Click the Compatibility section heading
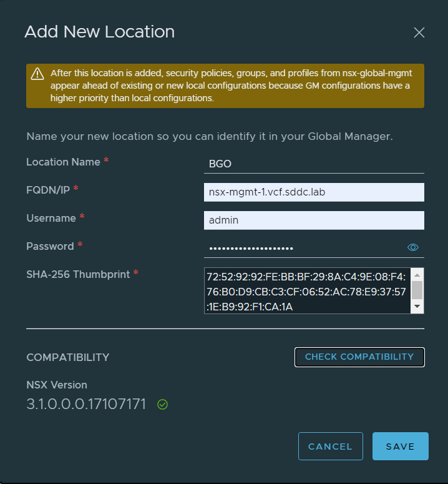This screenshot has width=448, height=484. [x=67, y=357]
